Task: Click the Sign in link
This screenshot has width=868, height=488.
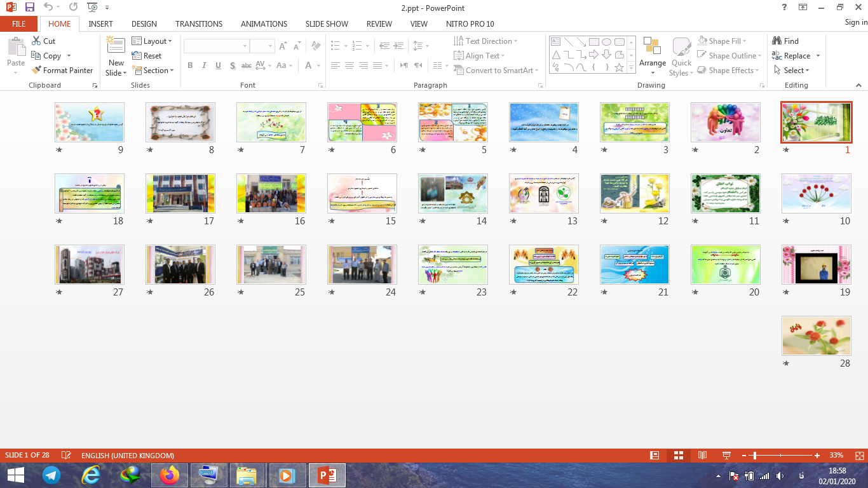Action: [855, 23]
